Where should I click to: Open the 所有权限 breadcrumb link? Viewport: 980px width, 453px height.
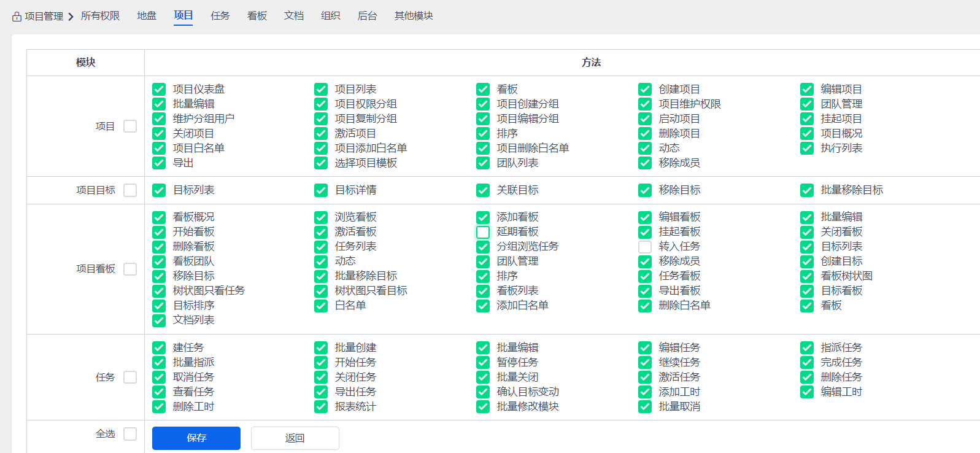(x=100, y=16)
